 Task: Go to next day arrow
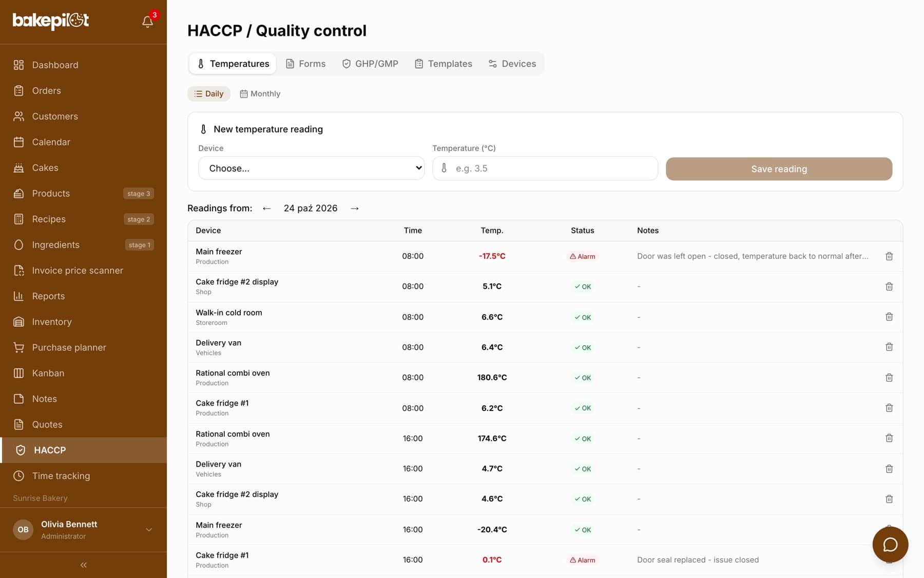355,208
